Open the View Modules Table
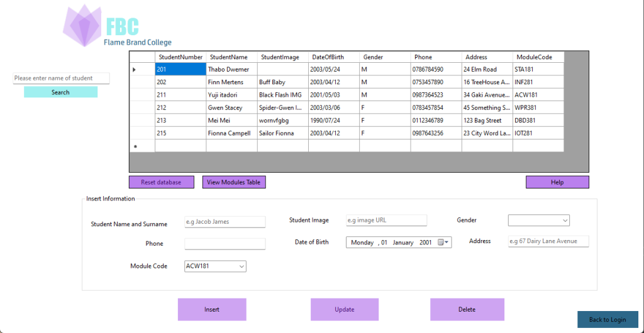Screen dimensions: 644x333 click(234, 182)
